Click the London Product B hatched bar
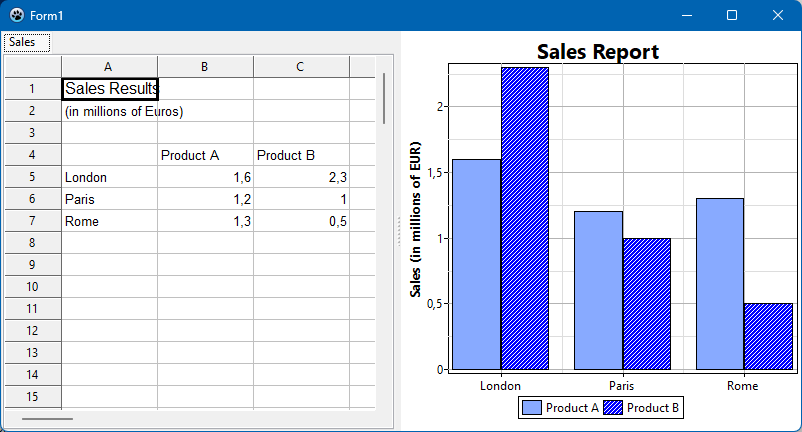 (x=525, y=218)
